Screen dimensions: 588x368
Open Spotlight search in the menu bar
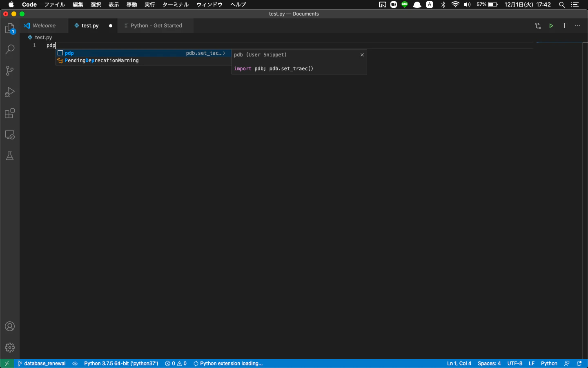(x=562, y=4)
